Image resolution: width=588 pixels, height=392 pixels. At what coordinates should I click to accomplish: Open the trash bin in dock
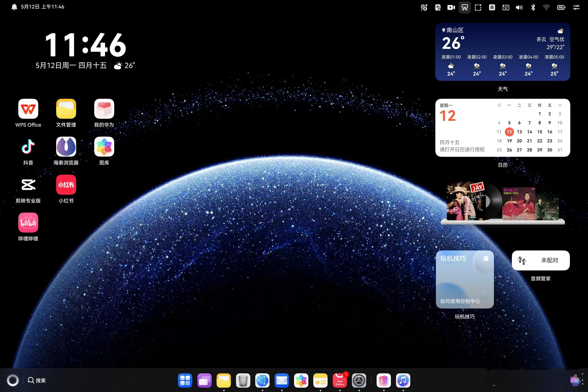243,381
